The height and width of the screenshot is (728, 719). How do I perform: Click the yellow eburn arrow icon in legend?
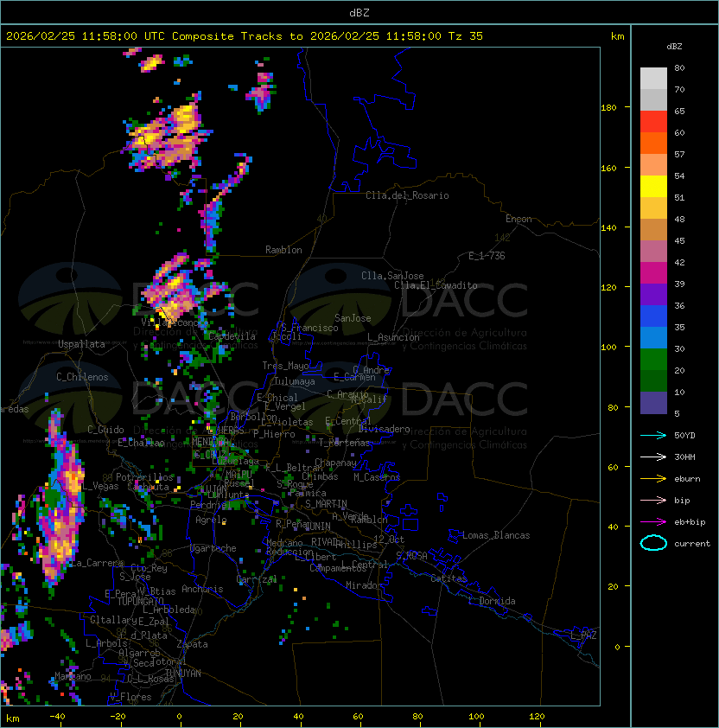pyautogui.click(x=653, y=479)
